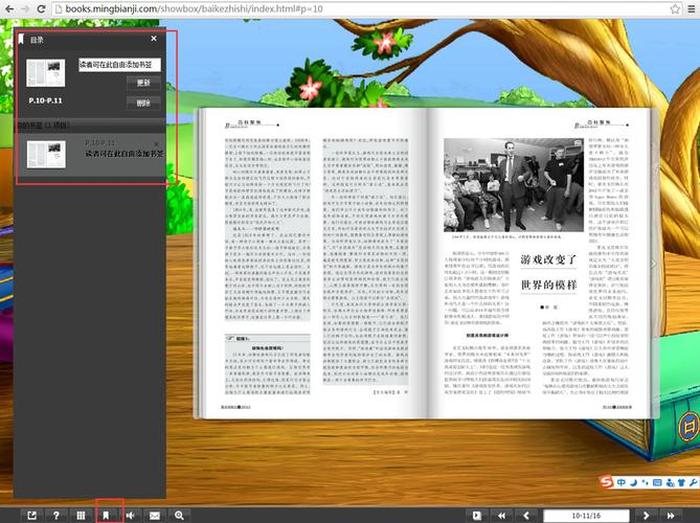Remove saved bookmark with its X icon

pos(158,143)
